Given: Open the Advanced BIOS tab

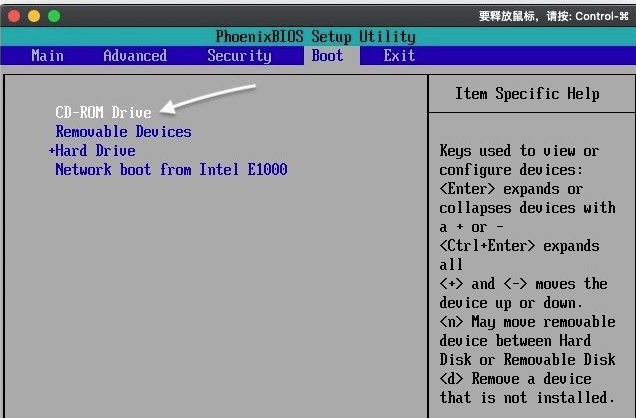Looking at the screenshot, I should 135,56.
